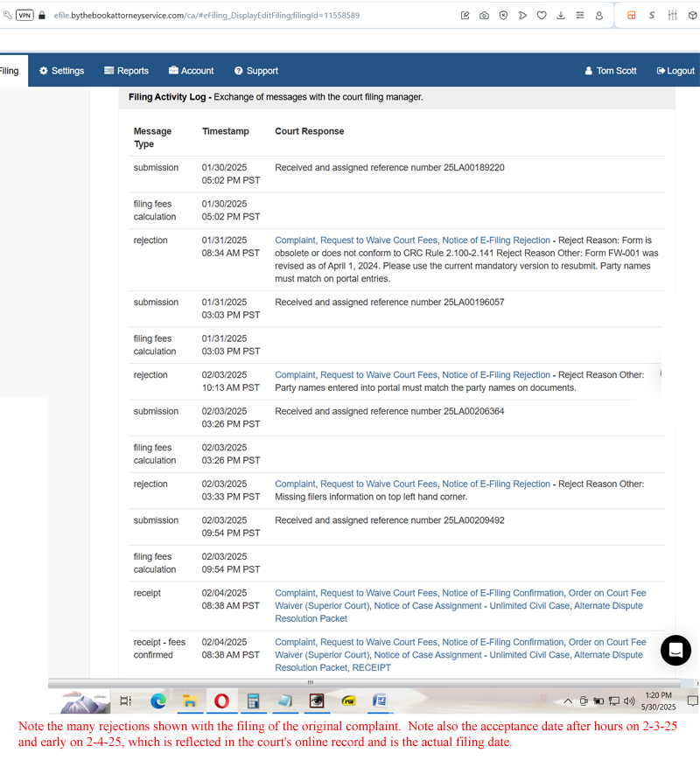Open Alternate Dispute Resolution Packet in receipt row
Image resolution: width=700 pixels, height=767 pixels.
pos(459,611)
